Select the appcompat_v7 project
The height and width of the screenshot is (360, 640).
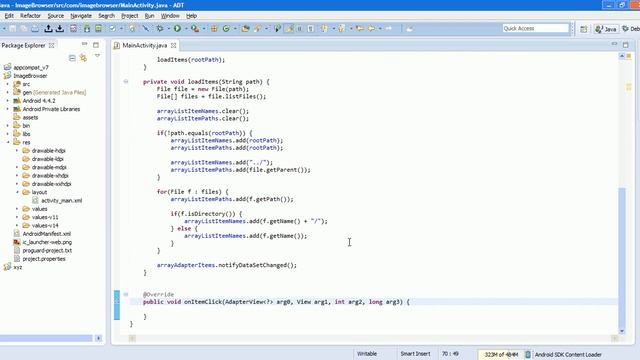coord(31,67)
